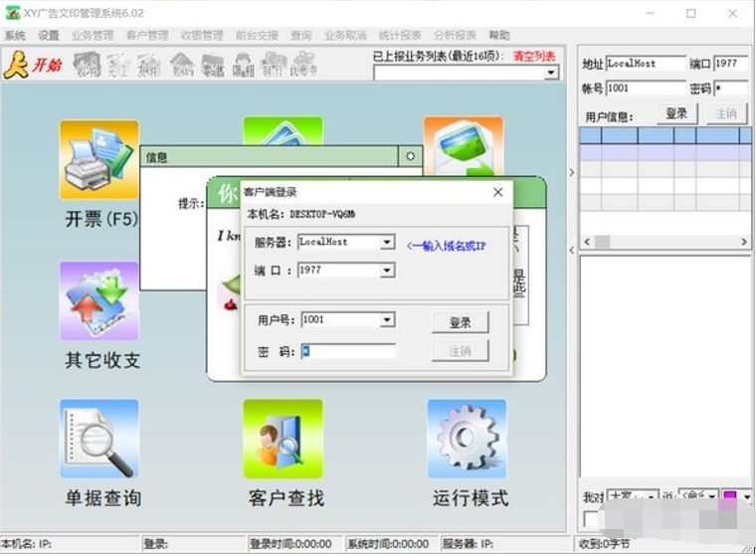The height and width of the screenshot is (556, 756).
Task: Open the 服务器 LocalHost dropdown
Action: click(x=387, y=242)
